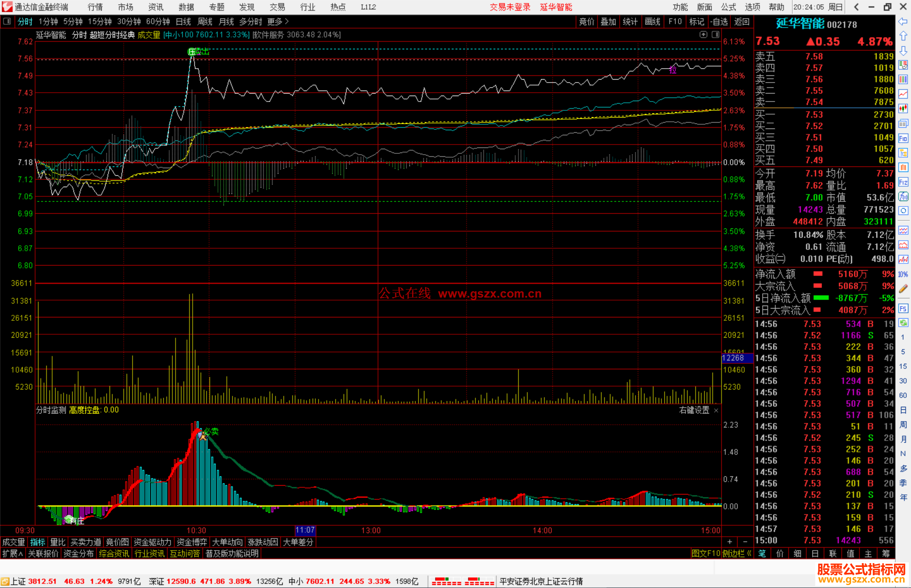Click the back arrow sidebar icon
This screenshot has width=911, height=588.
(903, 21)
